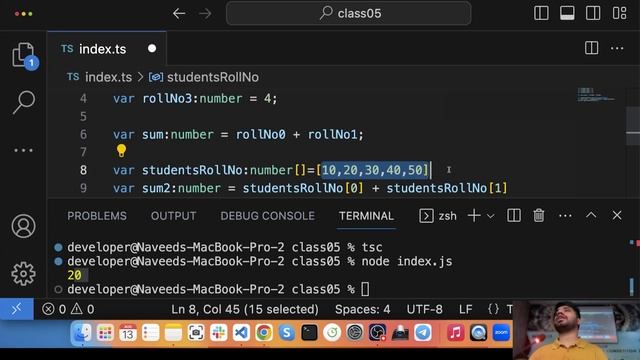Click the unsaved dot on index.ts tab
Viewport: 640px width, 360px height.
pos(152,49)
